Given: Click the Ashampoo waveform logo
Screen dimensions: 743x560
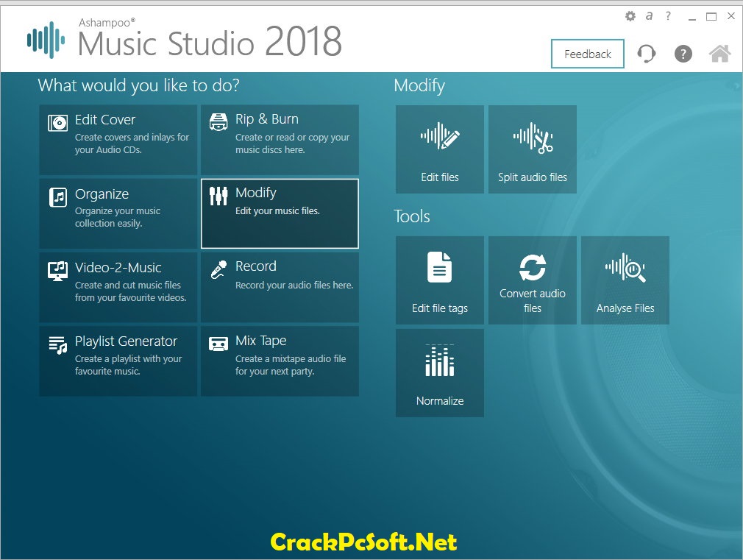Looking at the screenshot, I should [x=46, y=40].
